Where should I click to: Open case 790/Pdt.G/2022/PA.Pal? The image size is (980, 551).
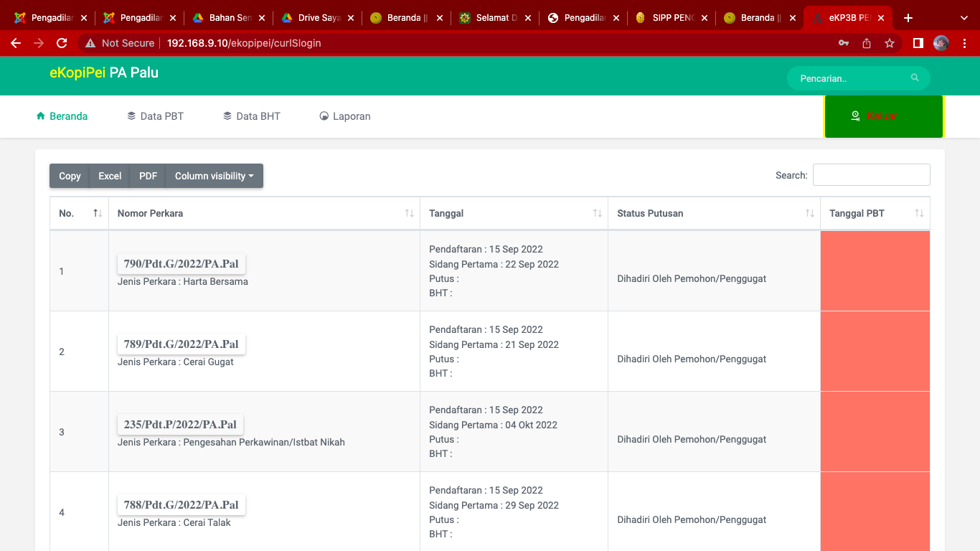click(181, 264)
